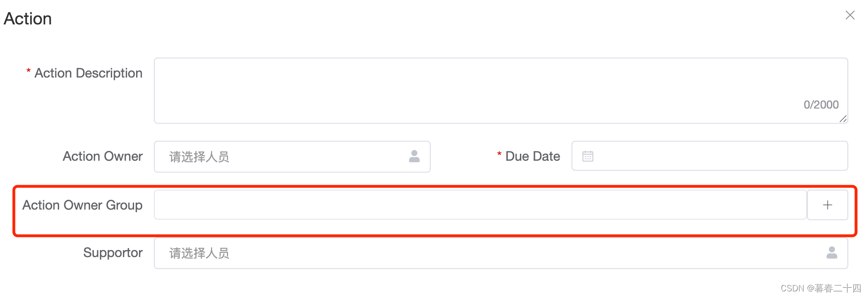Click the person icon in Action Owner field
This screenshot has height=297, width=868.
(x=414, y=156)
